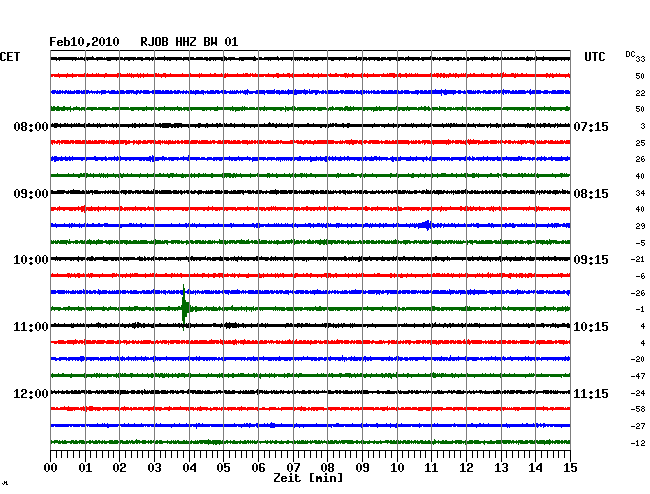Select minute 02 on the time axis
The height and width of the screenshot is (494, 650).
(x=119, y=467)
